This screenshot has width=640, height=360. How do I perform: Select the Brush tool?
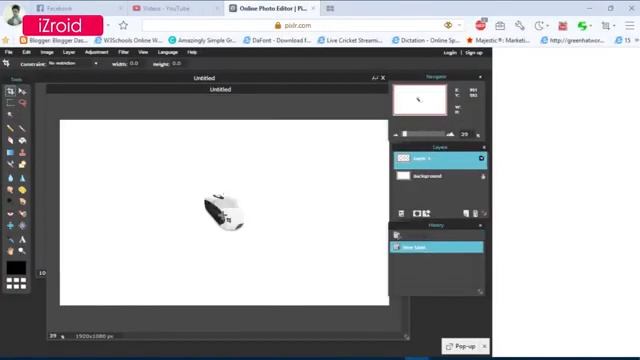pyautogui.click(x=22, y=129)
